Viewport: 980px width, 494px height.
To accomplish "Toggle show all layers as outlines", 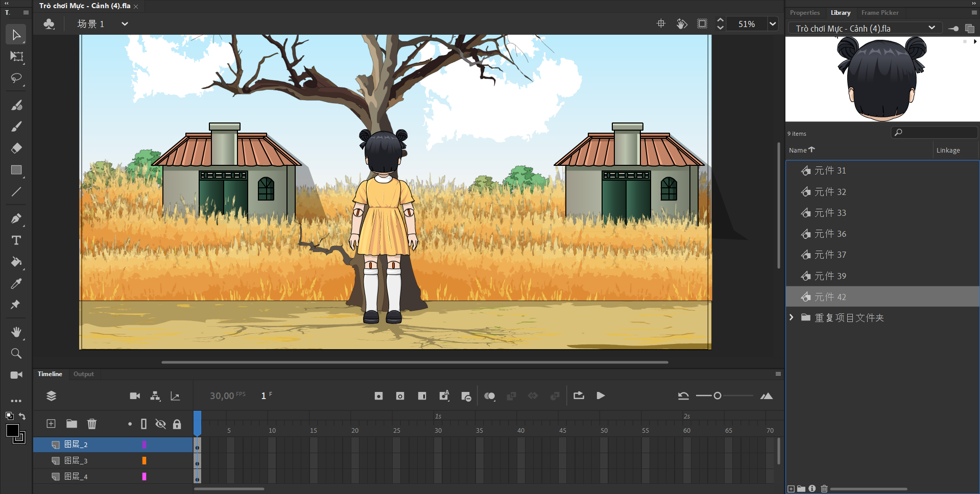I will pyautogui.click(x=144, y=424).
